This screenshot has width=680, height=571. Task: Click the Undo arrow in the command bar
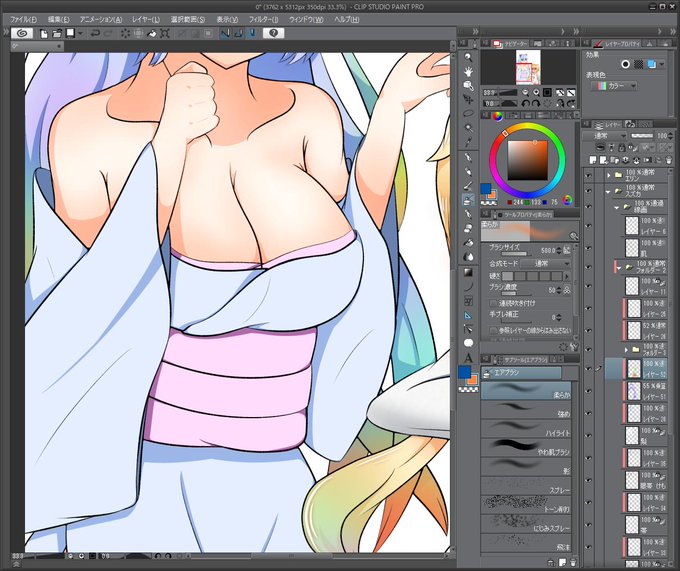point(95,33)
